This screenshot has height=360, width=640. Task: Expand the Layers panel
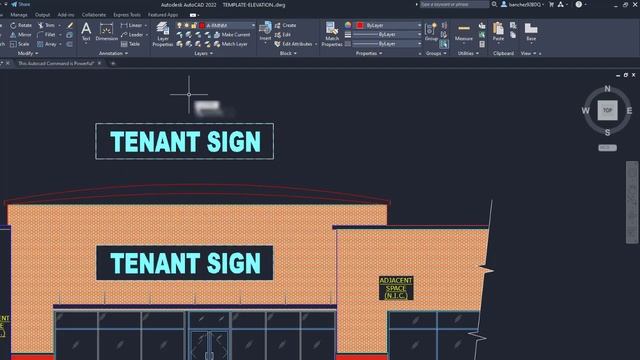pos(203,53)
